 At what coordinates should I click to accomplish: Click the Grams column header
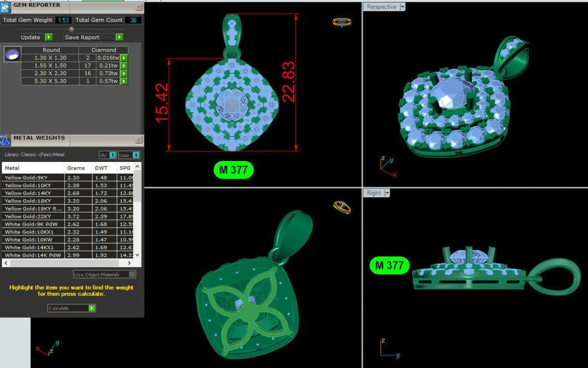coord(78,168)
